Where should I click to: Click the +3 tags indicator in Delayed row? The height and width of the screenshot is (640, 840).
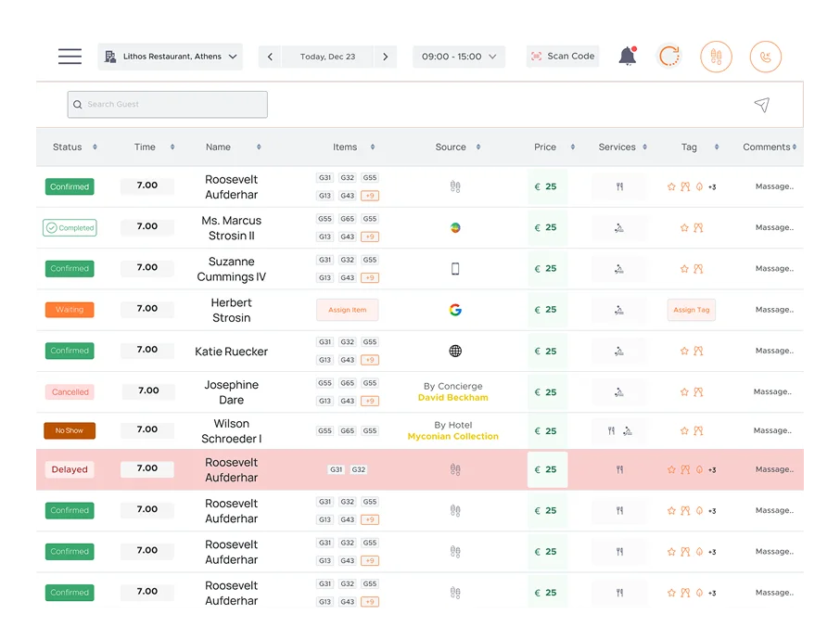(712, 470)
